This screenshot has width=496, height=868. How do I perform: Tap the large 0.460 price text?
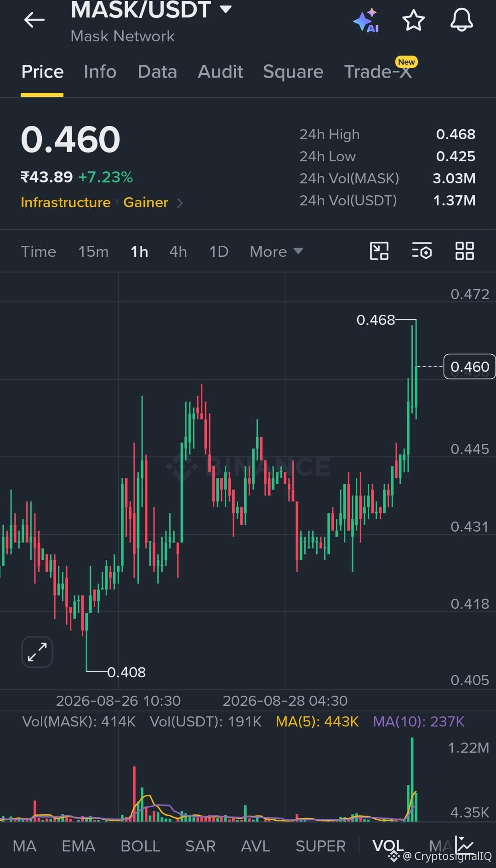coord(70,140)
